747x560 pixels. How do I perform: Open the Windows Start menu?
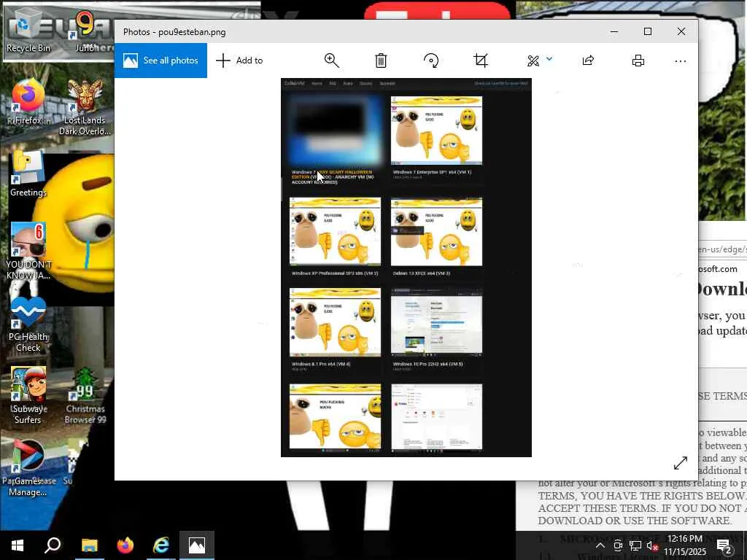(x=18, y=545)
